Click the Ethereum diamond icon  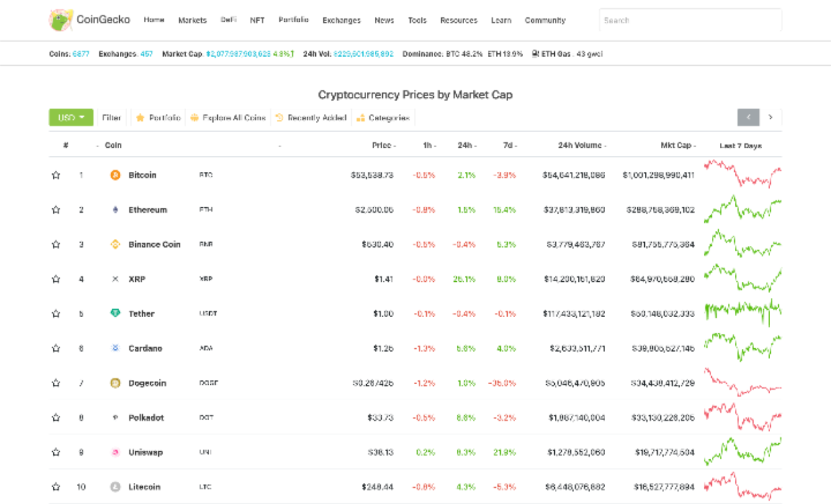115,210
